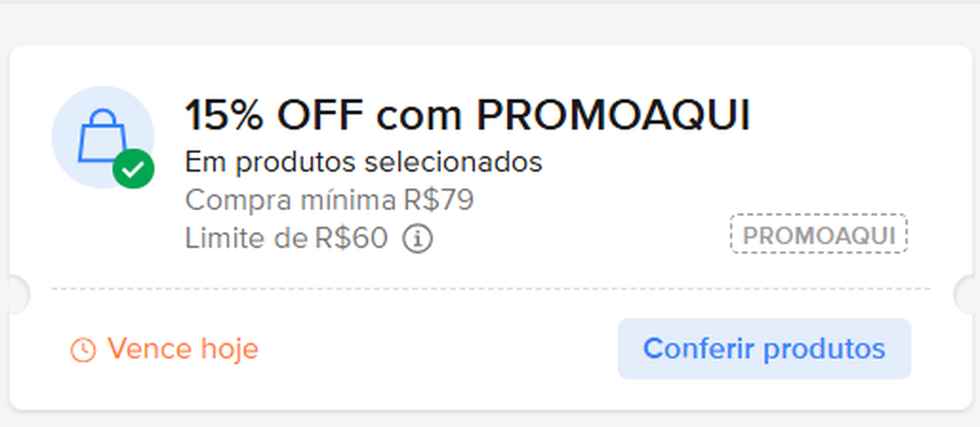Screen dimensions: 980x427
Task: Click the green checkmark badge
Action: pyautogui.click(x=133, y=170)
